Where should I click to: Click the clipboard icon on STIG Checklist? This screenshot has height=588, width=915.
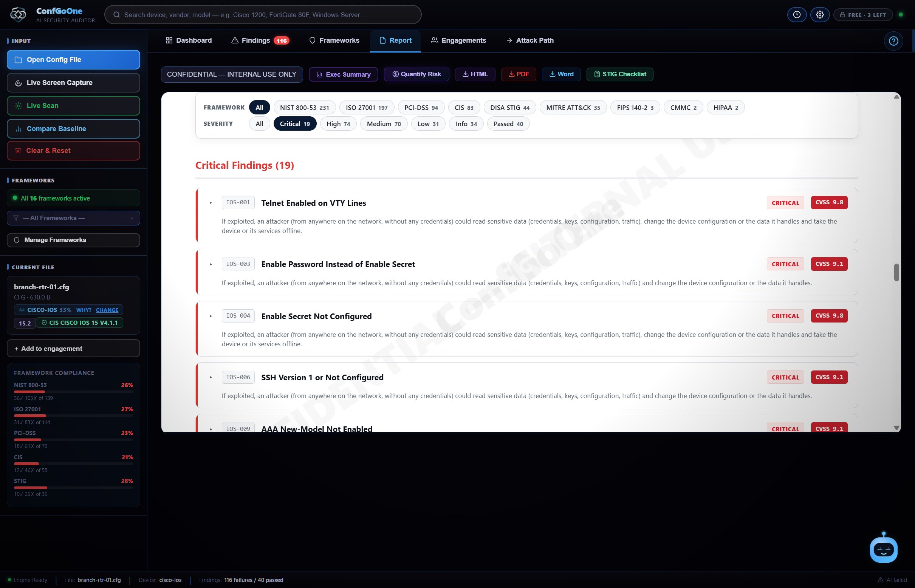(597, 74)
